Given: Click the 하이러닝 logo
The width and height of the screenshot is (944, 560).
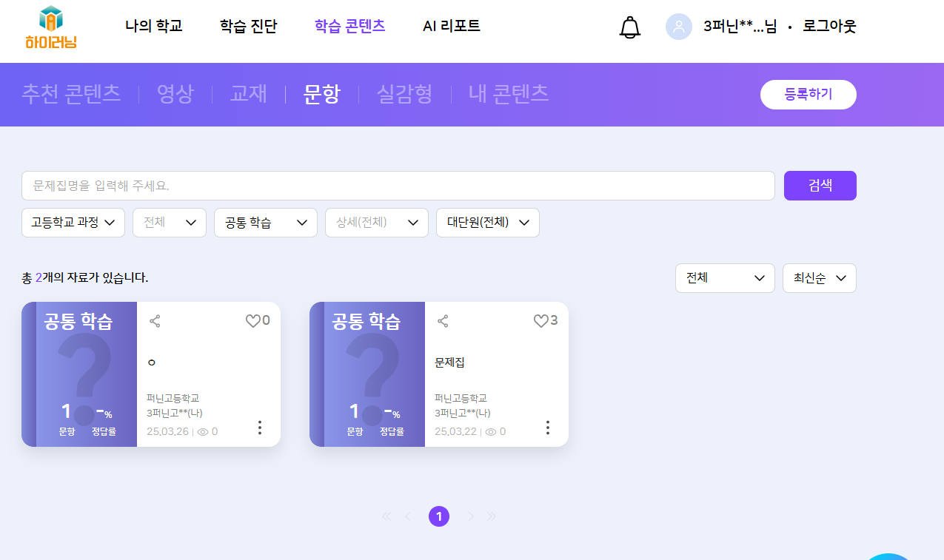Looking at the screenshot, I should click(x=50, y=27).
